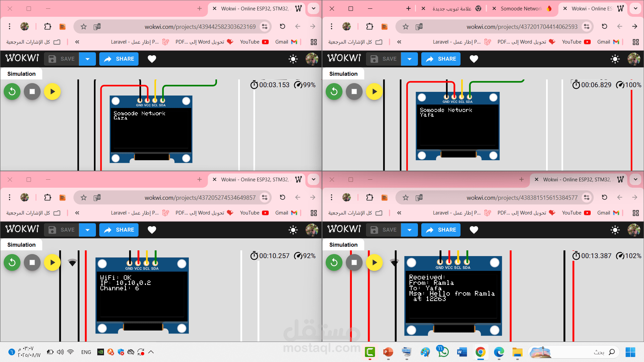Click WiFi status icon beside bottom-left simulation controls
Viewport: 644px width, 362px height.
click(72, 262)
